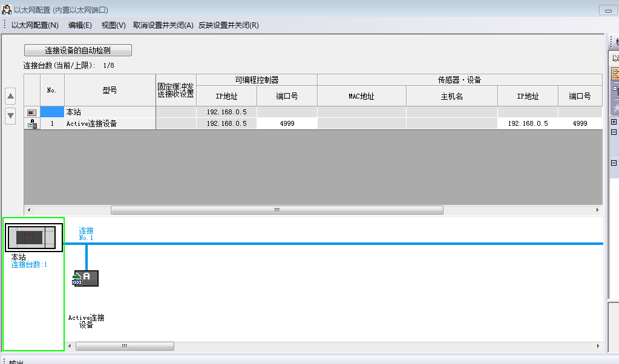Screen dimensions: 619x364
Task: Click 反映设置并关闭(R) to apply and close
Action: pyautogui.click(x=229, y=25)
